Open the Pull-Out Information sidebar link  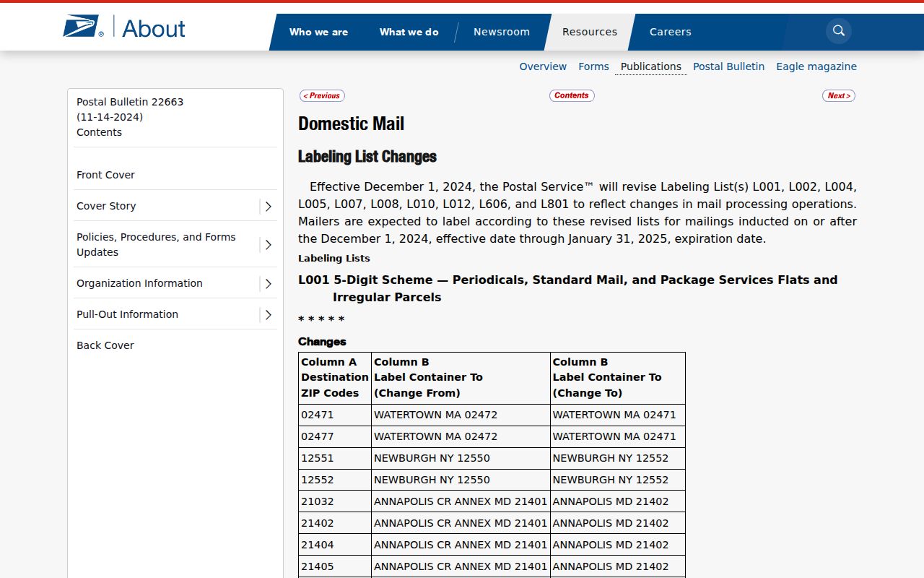127,314
